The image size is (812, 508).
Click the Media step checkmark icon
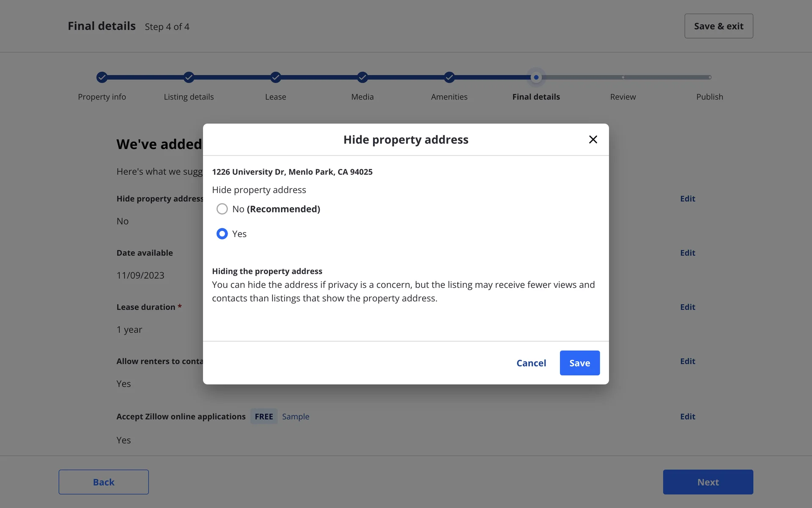362,77
